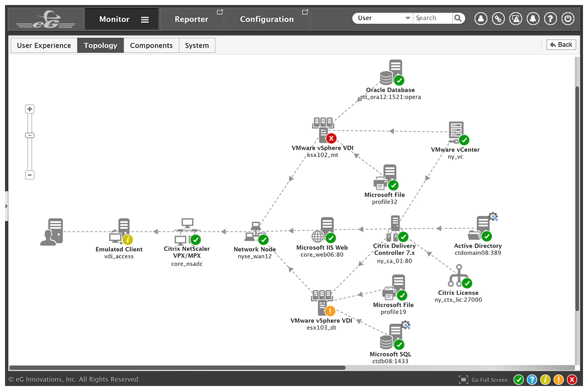Expand the User search type dropdown
This screenshot has height=391, width=588.
(408, 18)
